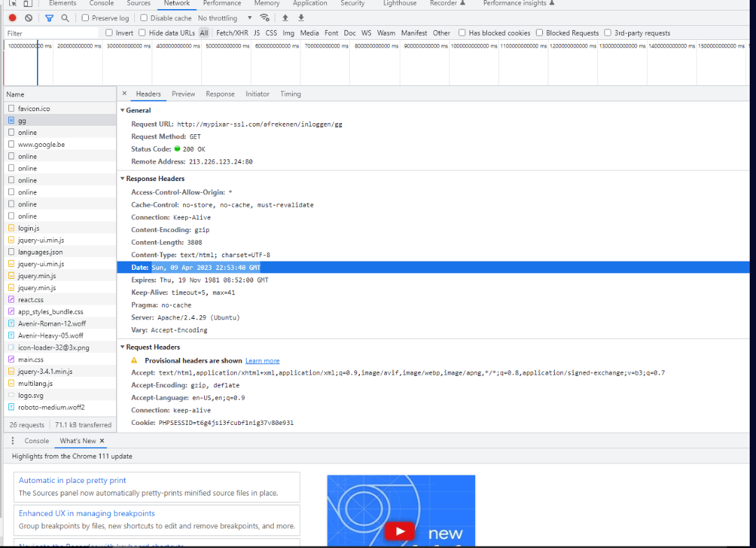756x548 pixels.
Task: Clear the network log
Action: click(x=29, y=18)
